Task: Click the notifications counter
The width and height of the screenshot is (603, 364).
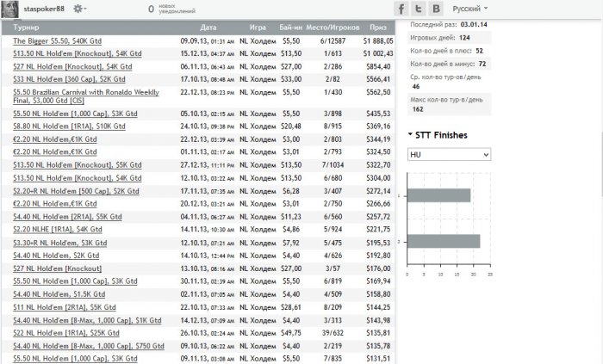Action: [171, 9]
